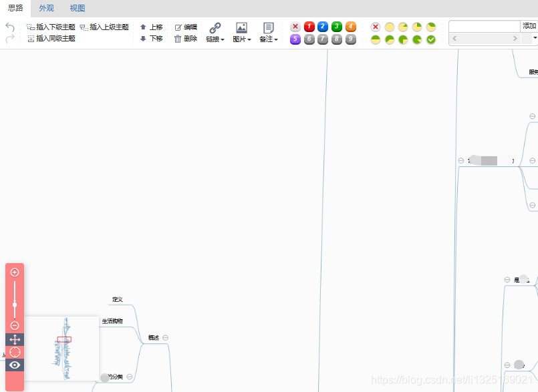538x392 pixels.
Task: Set progress to half pie icon
Action: [x=376, y=40]
